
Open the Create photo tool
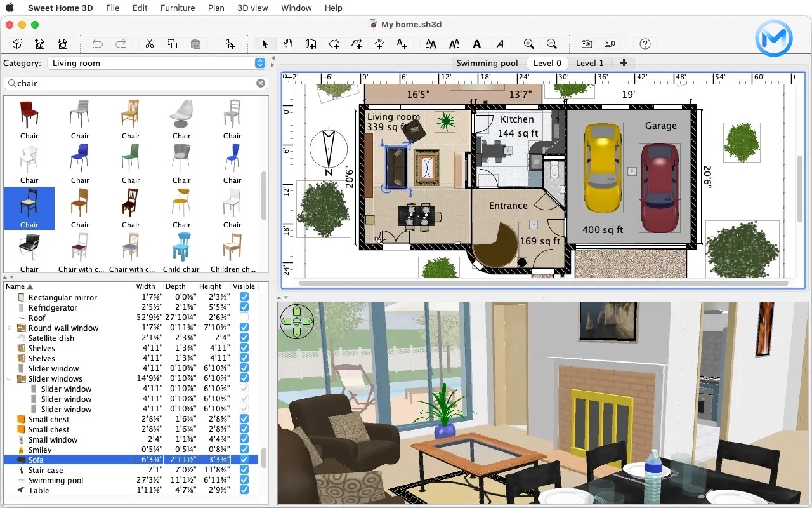(x=587, y=44)
